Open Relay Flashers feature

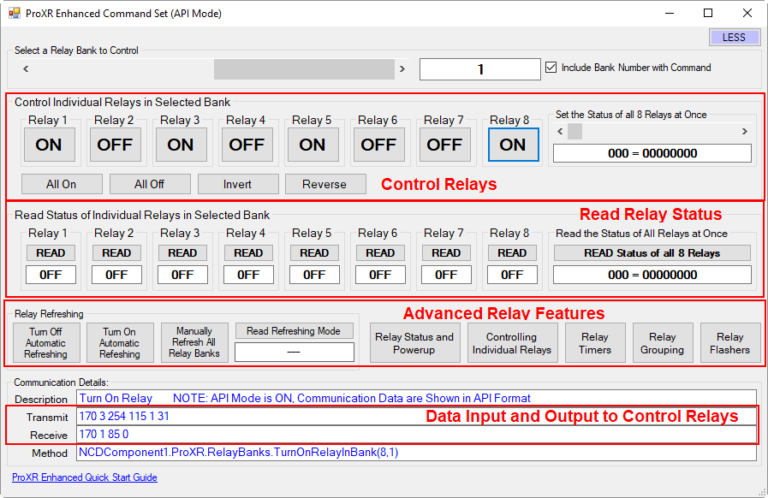pyautogui.click(x=730, y=343)
